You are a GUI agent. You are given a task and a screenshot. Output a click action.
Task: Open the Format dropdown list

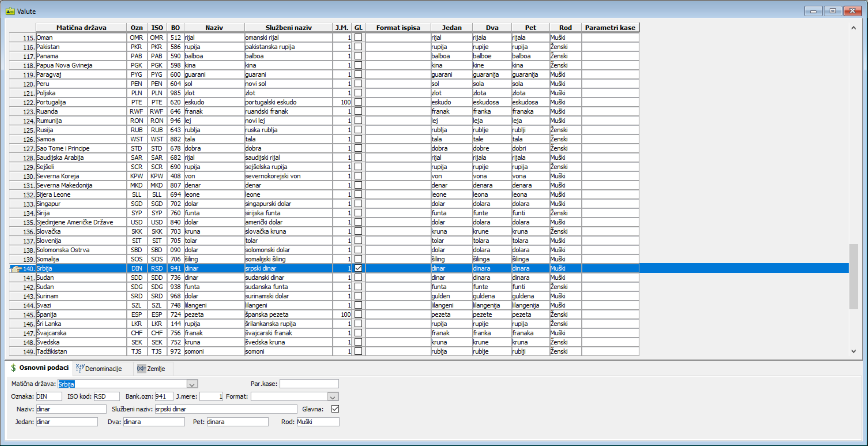[333, 397]
